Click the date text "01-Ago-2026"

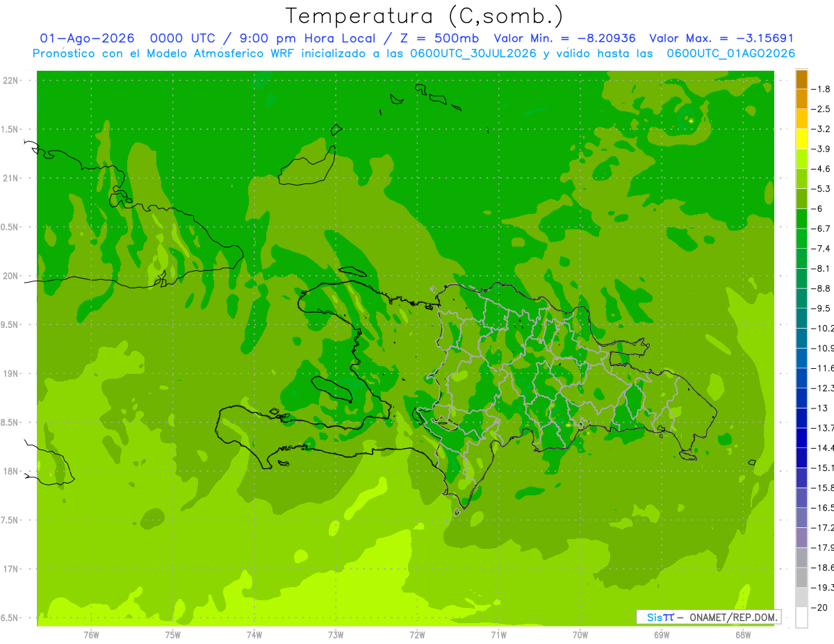point(87,38)
